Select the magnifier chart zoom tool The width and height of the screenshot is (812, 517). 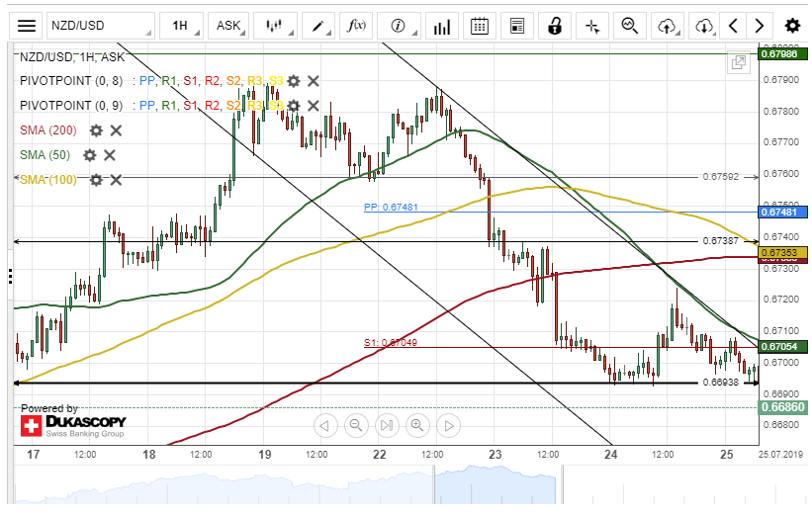[x=630, y=26]
